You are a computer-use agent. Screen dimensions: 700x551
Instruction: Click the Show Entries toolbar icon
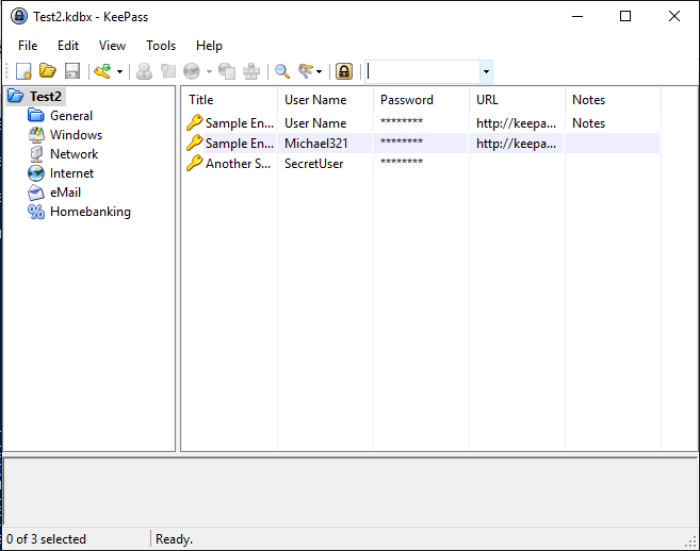tap(307, 71)
